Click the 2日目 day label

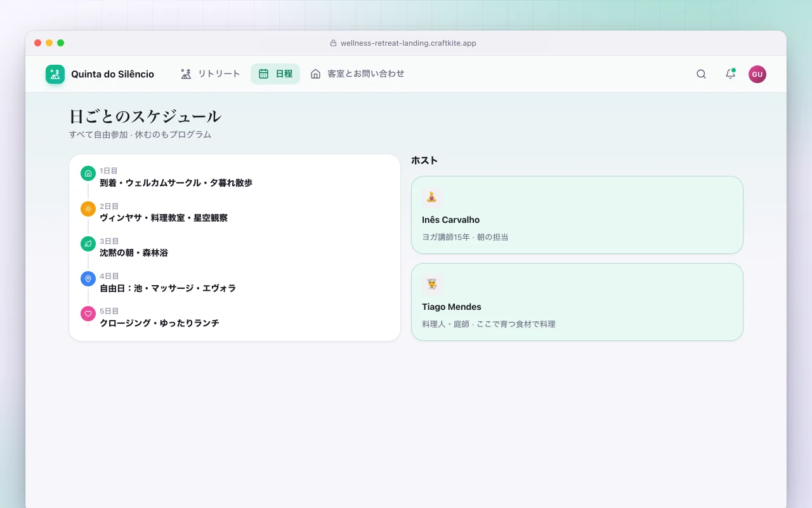[x=109, y=206]
